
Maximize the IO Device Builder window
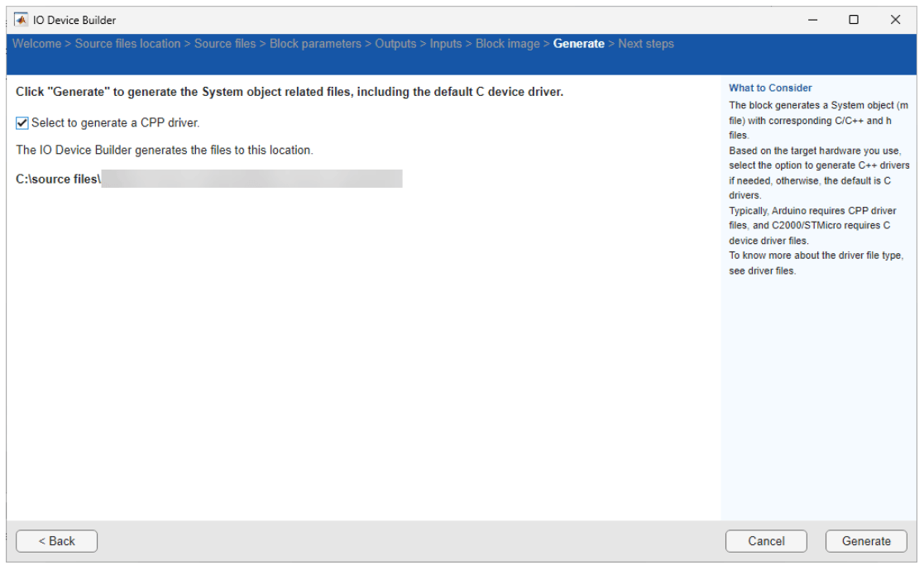pos(854,20)
